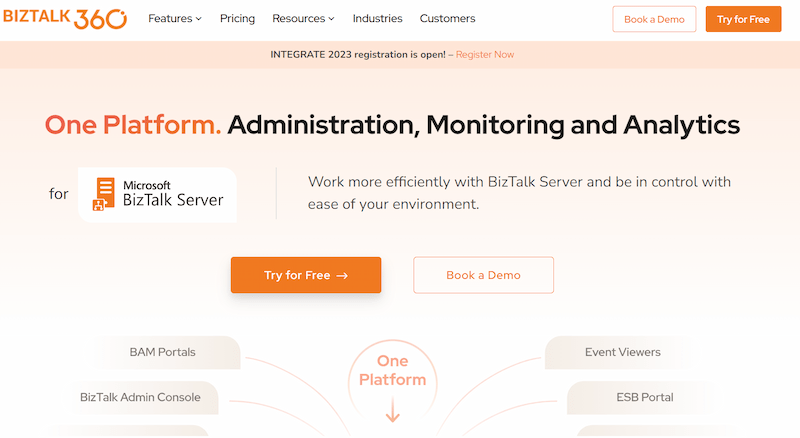Click "INTEGRATE 2023 registration is open!" text
Viewport: 800px width, 438px height.
pyautogui.click(x=358, y=55)
